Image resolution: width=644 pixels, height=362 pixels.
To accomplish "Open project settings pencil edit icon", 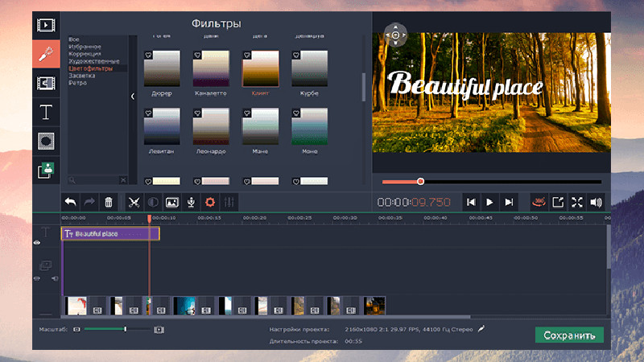I will pyautogui.click(x=481, y=329).
